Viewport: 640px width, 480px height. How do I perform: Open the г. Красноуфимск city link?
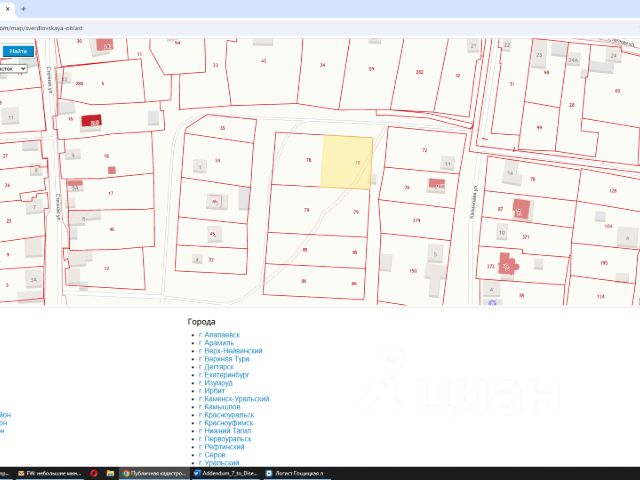(x=226, y=423)
